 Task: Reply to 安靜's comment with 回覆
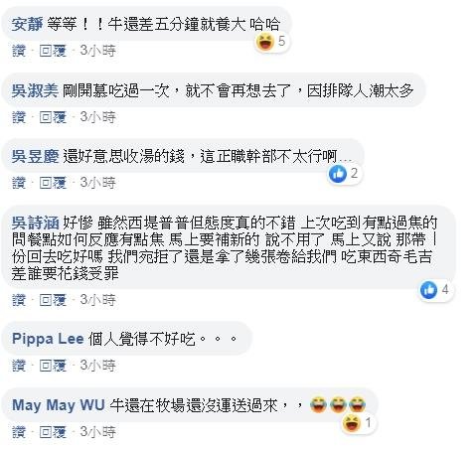pos(53,51)
